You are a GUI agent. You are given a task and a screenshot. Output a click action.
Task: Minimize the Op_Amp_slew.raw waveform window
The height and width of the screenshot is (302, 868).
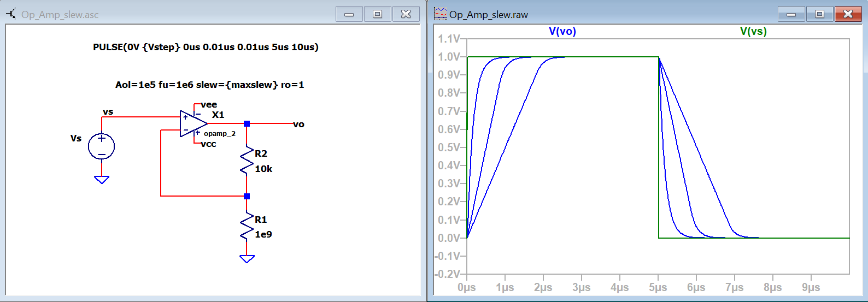(x=791, y=14)
